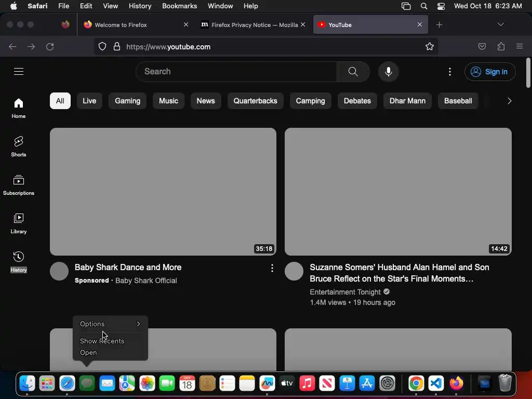Screen dimensions: 532x399
Task: Open the Bookmarks menu
Action: (x=179, y=6)
